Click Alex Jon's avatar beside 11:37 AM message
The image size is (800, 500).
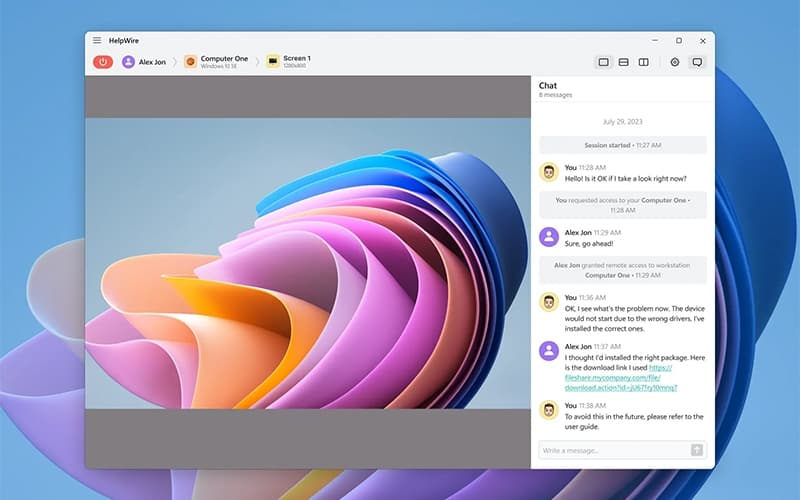pyautogui.click(x=549, y=351)
